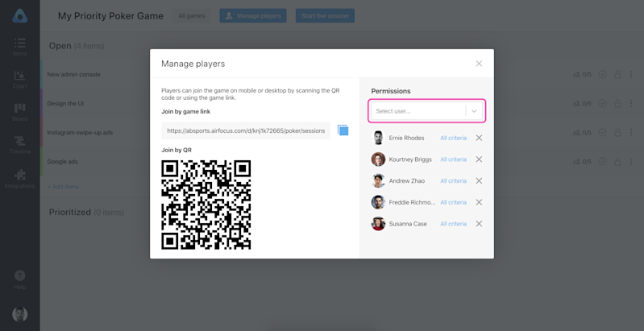Image resolution: width=644 pixels, height=331 pixels.
Task: Open All criteria for Ernie Rhodes
Action: (x=454, y=138)
